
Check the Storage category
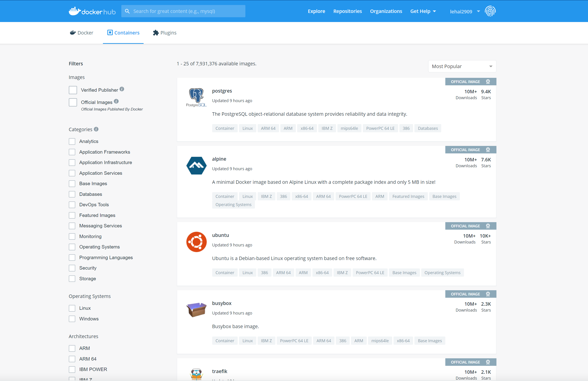72,279
